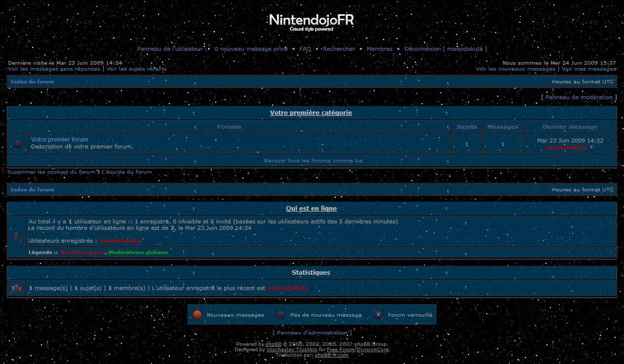Click the Dernier message column header
The image size is (624, 364).
tap(570, 127)
